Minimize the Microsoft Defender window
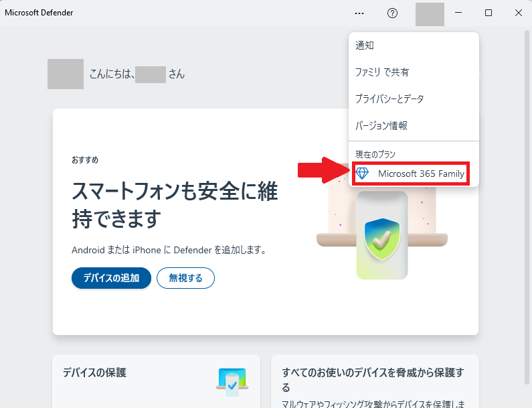 tap(458, 13)
